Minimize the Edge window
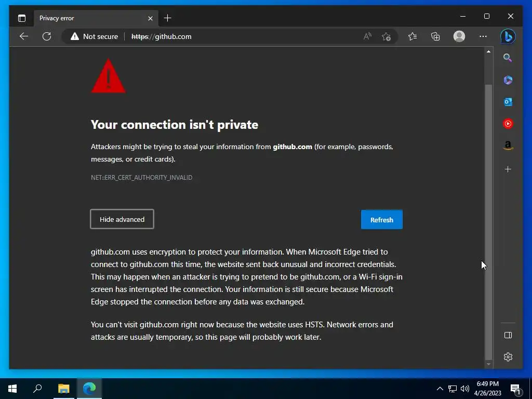 (x=463, y=16)
